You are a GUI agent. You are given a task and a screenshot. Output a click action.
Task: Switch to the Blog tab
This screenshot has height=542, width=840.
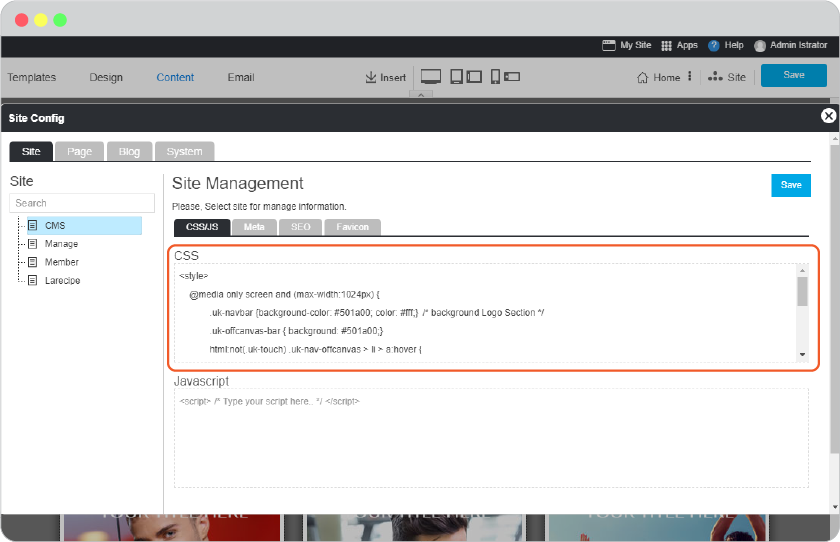point(129,152)
